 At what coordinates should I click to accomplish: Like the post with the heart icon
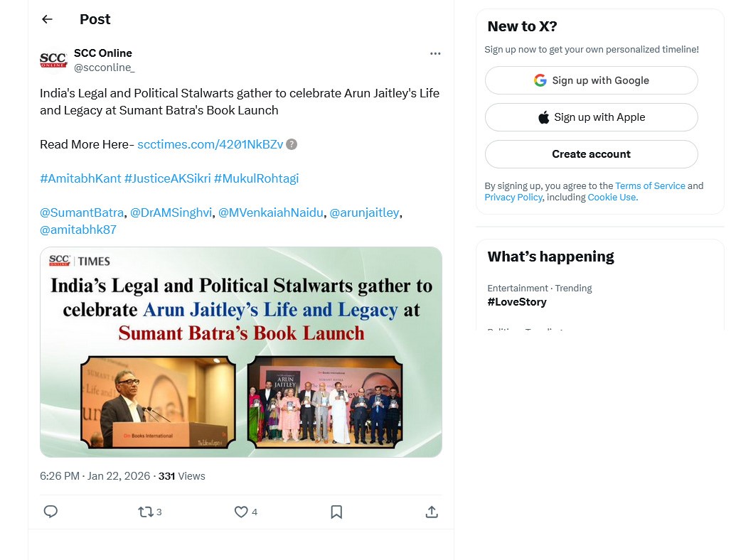click(241, 512)
